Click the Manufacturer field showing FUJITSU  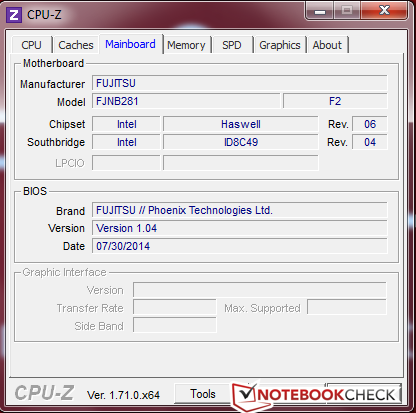[x=240, y=83]
